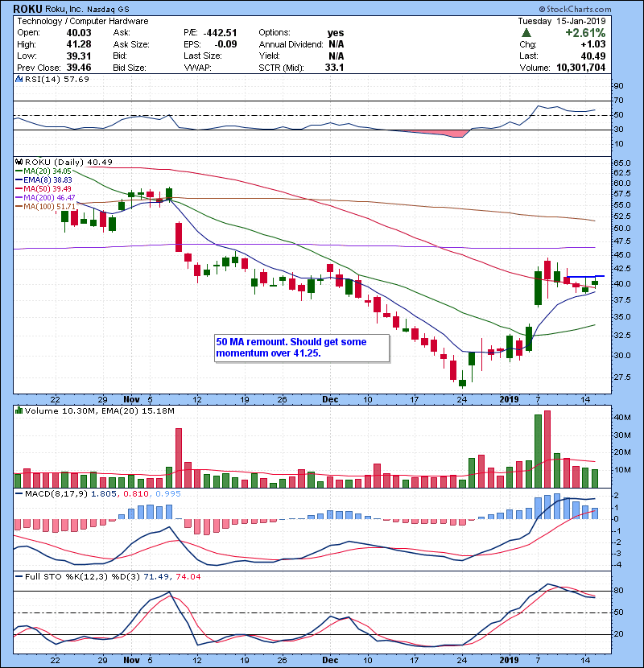Click the Nasdaq GS exchange label
644x668 pixels.
point(108,10)
